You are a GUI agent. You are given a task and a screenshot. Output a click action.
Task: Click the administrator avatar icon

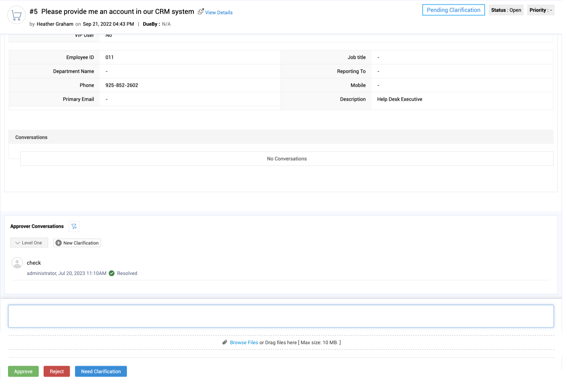click(17, 263)
